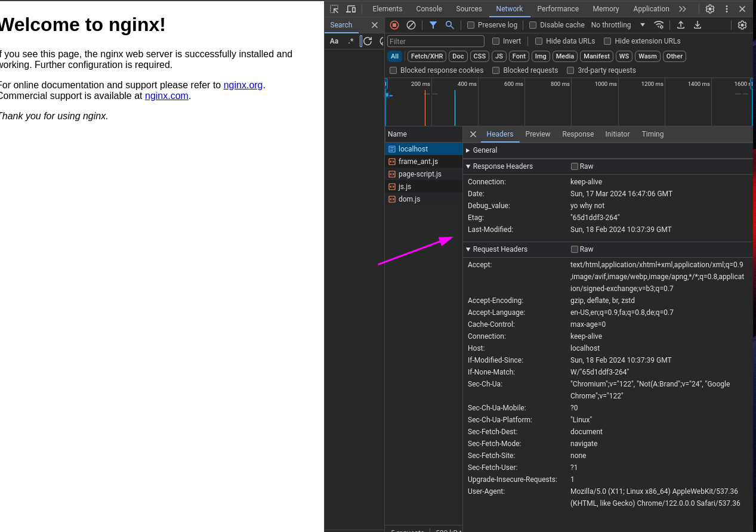756x532 pixels.
Task: Check Hide data URLs
Action: point(539,41)
